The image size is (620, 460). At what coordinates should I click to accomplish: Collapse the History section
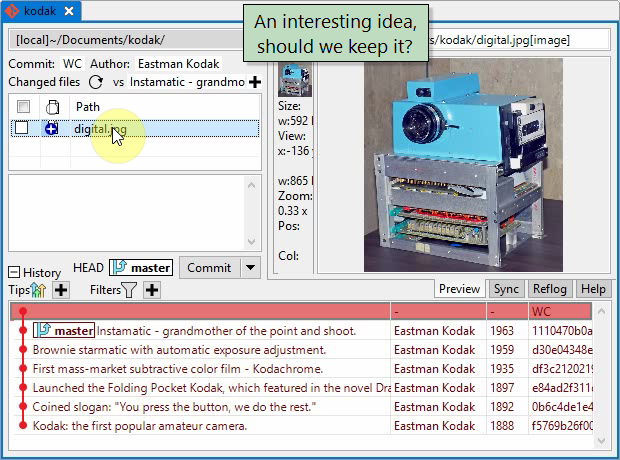[14, 272]
